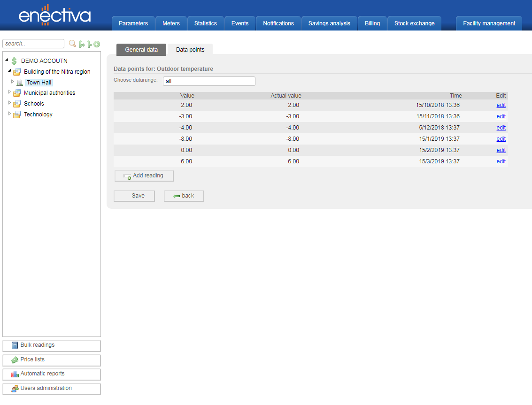Click the Choose datarange input field
This screenshot has height=405, width=532.
tap(209, 81)
